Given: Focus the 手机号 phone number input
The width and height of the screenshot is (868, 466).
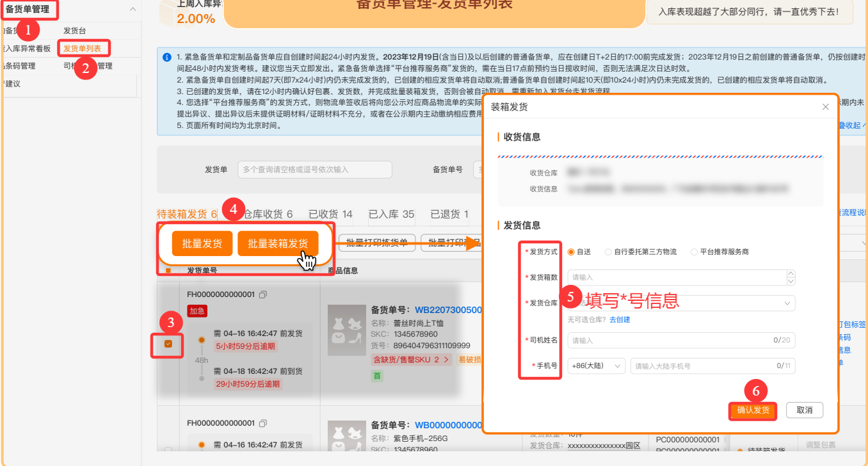Looking at the screenshot, I should 712,366.
